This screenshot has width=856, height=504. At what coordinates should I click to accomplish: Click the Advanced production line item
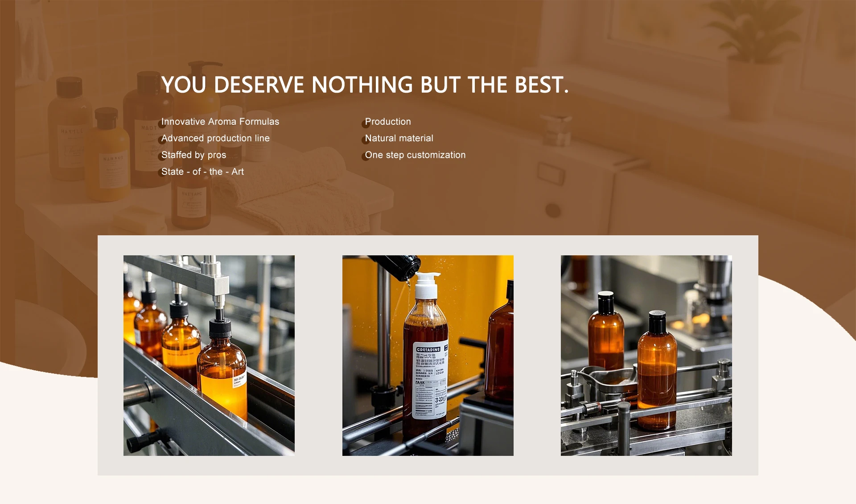point(215,138)
